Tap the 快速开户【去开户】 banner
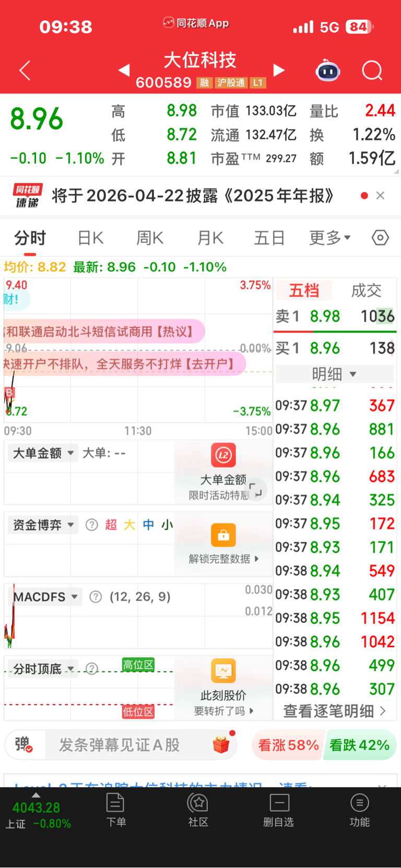 point(124,363)
